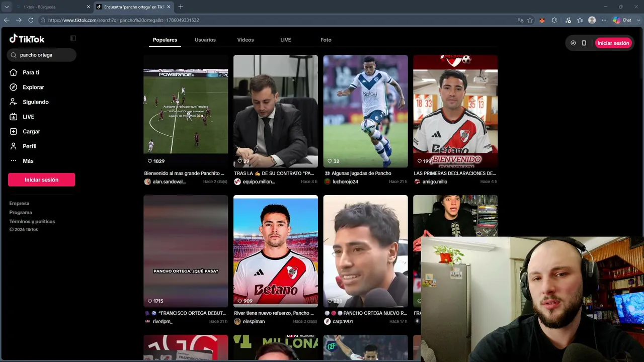644x362 pixels.
Task: Click 'Bienvenido al mas grande Panchito' title
Action: 184,173
